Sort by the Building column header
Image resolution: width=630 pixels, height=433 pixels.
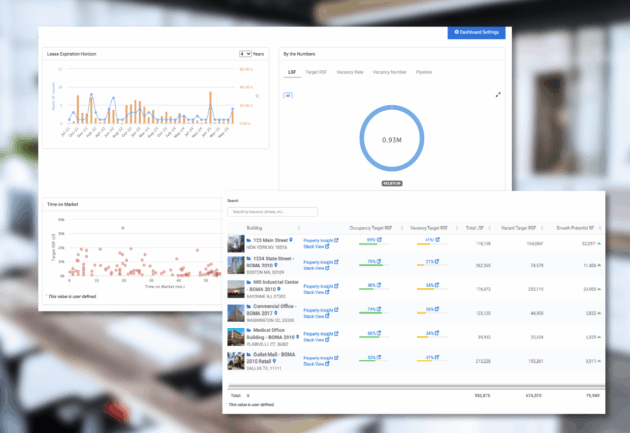[x=255, y=229]
